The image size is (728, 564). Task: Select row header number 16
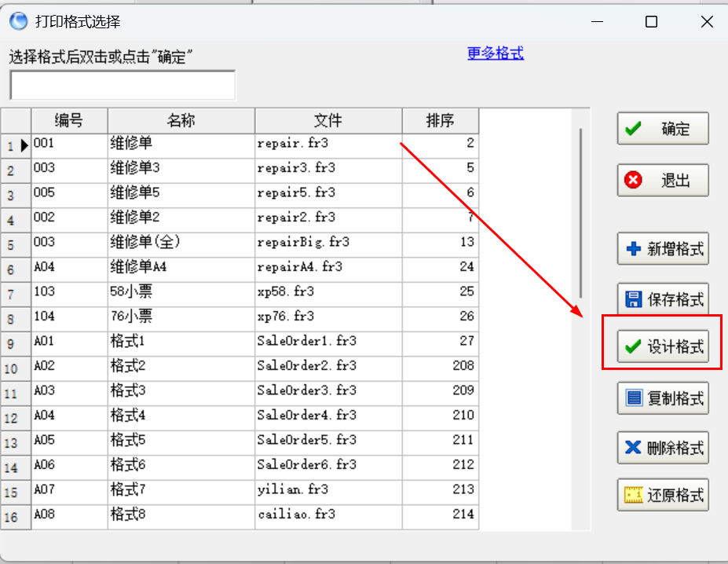click(16, 517)
